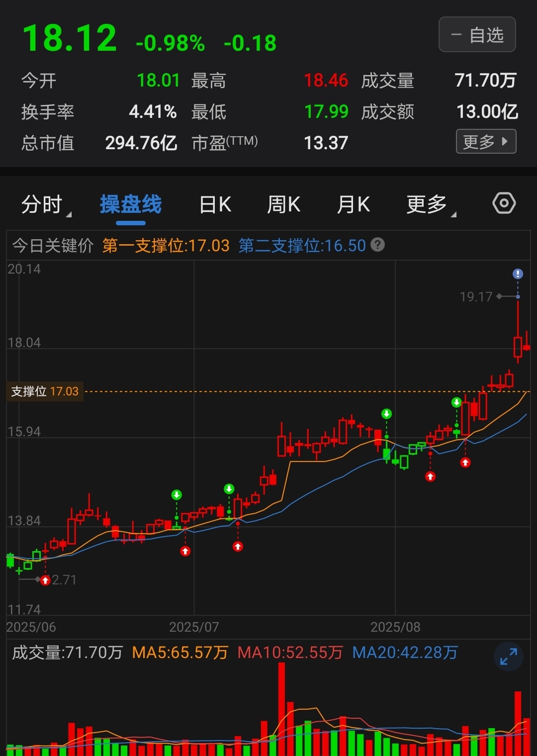Switch to 月K chart tab
This screenshot has width=537, height=756.
[354, 204]
